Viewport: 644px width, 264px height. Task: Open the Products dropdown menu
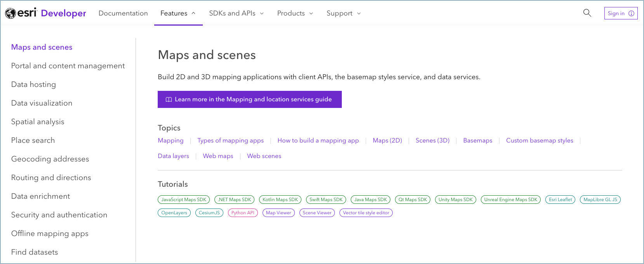coord(295,13)
